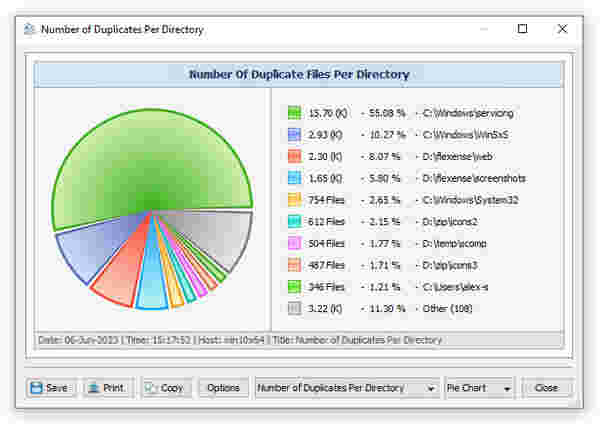Click the chart heading 'Number Of Duplicate Files Per Directory'

click(299, 74)
